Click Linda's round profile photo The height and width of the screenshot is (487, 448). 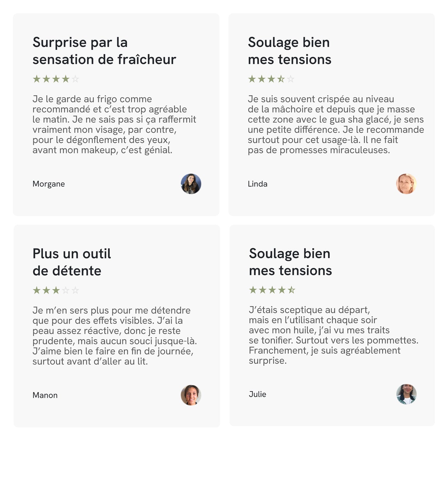(406, 184)
